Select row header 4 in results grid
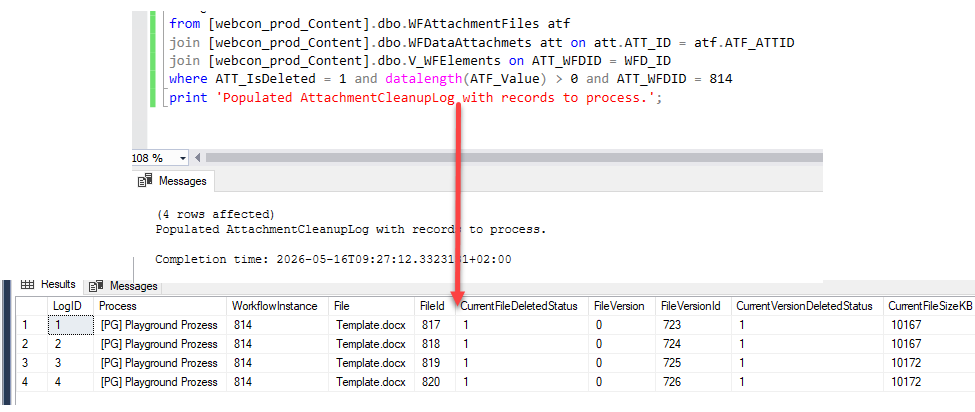The width and height of the screenshot is (975, 412). pyautogui.click(x=31, y=382)
